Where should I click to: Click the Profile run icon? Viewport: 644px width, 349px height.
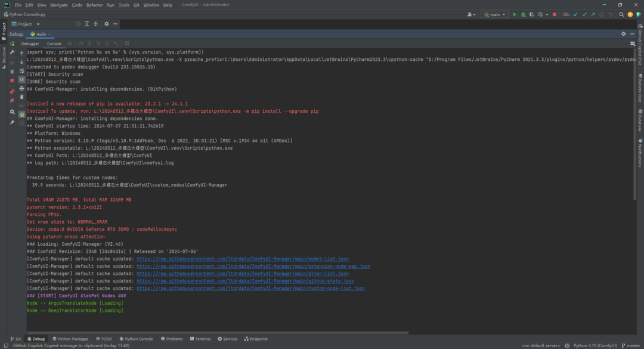click(540, 15)
